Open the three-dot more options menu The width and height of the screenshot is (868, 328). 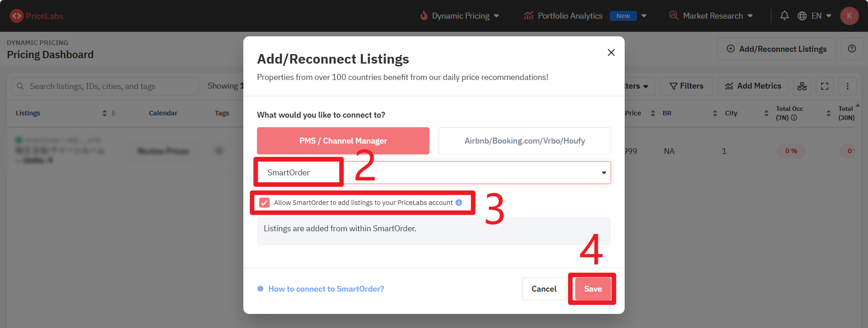coord(847,86)
